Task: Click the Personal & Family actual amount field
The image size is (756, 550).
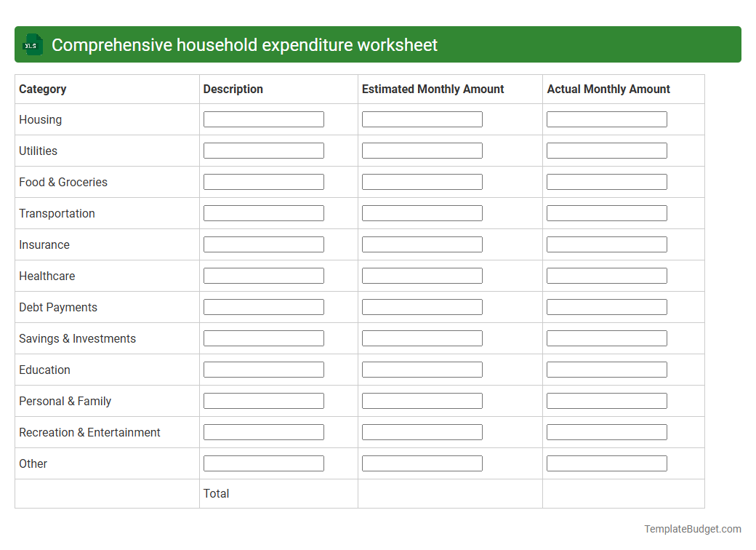Action: click(x=606, y=400)
